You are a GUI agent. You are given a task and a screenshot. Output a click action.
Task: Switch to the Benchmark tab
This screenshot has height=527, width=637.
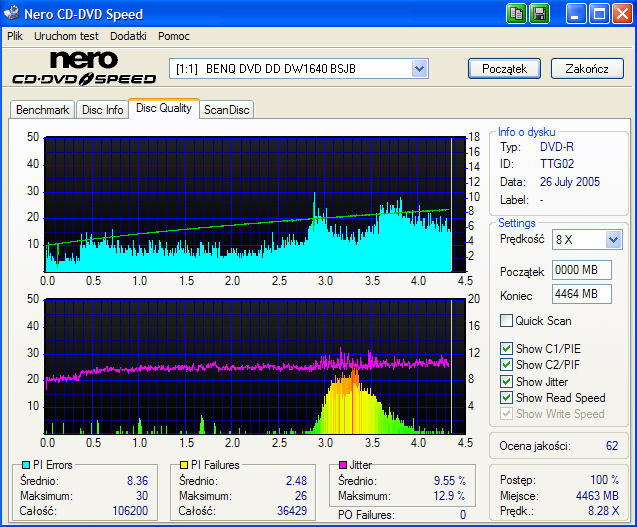pos(43,110)
